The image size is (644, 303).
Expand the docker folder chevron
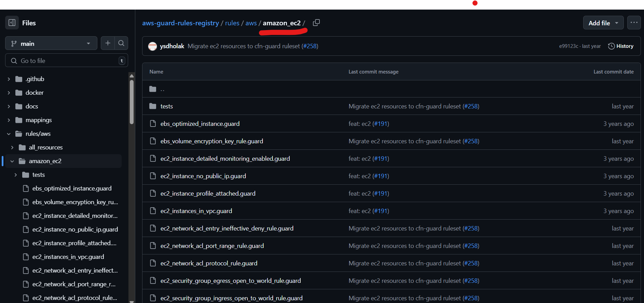pyautogui.click(x=9, y=93)
